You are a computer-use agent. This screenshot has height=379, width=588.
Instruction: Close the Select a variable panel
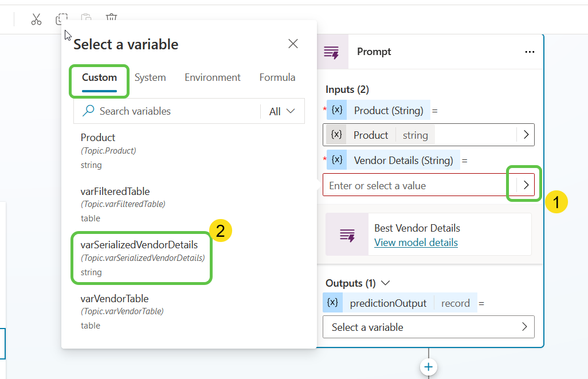(293, 44)
